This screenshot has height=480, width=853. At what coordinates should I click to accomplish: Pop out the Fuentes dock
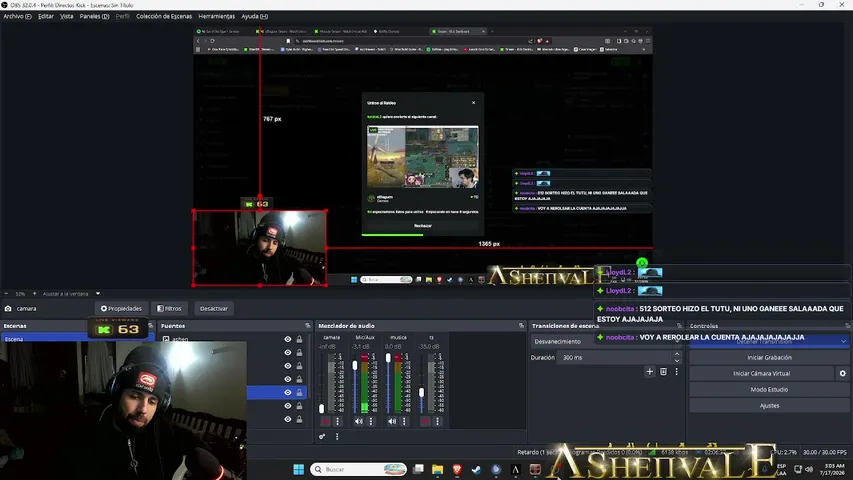(x=308, y=325)
